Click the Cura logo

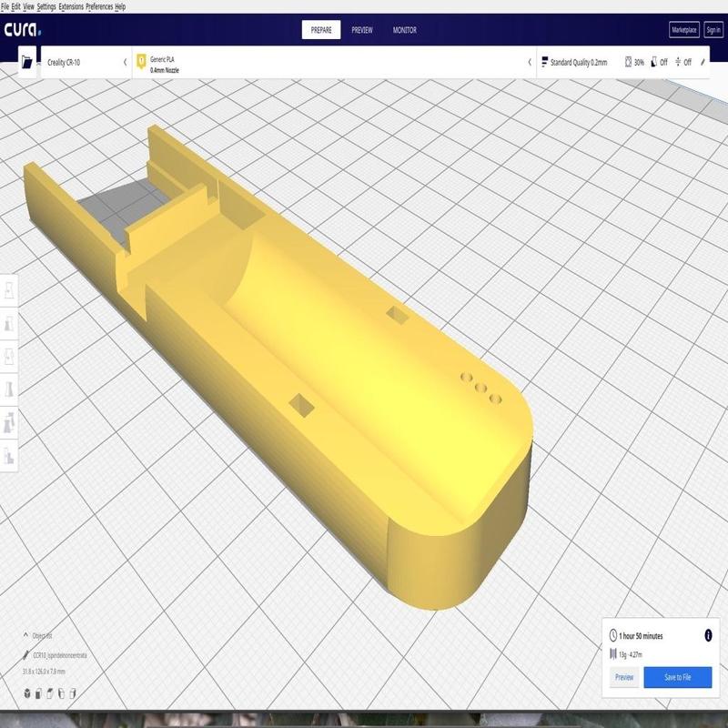click(23, 30)
